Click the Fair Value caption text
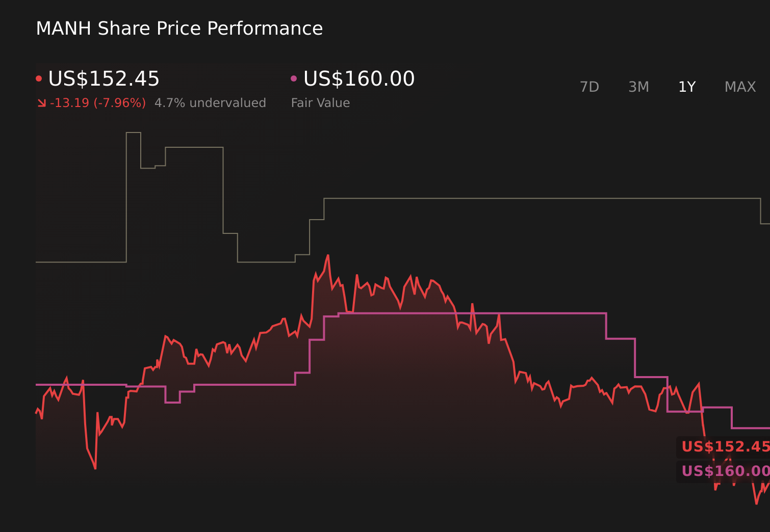The image size is (770, 532). 320,102
